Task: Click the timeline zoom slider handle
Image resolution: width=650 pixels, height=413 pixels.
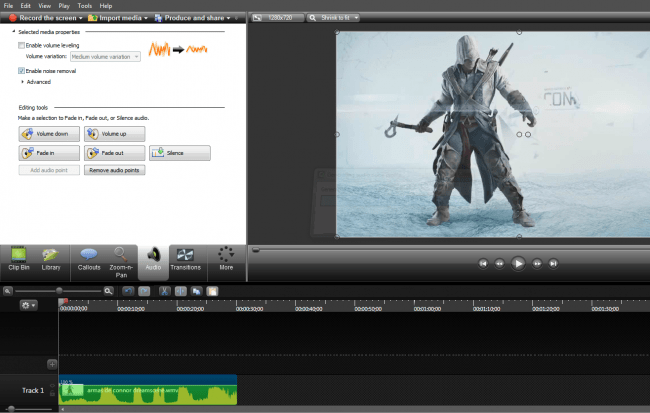Action: pyautogui.click(x=59, y=291)
